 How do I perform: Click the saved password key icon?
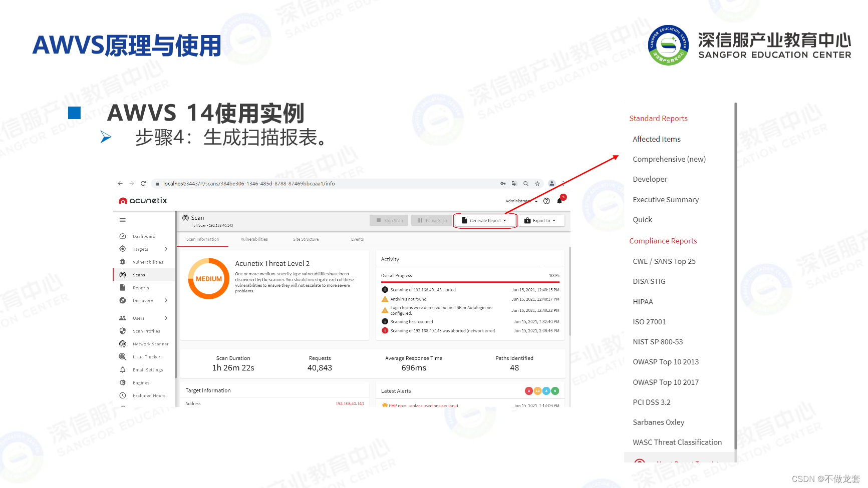coord(503,184)
